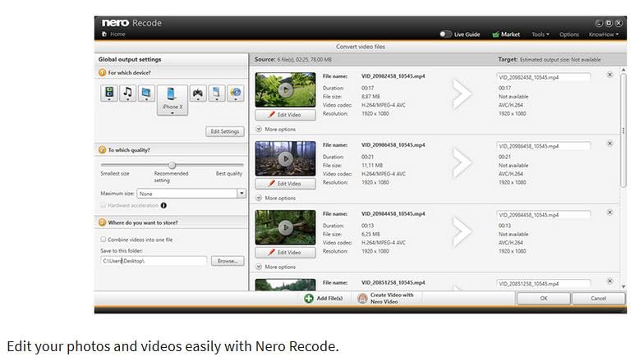Toggle the Live Guide switch

[x=445, y=34]
